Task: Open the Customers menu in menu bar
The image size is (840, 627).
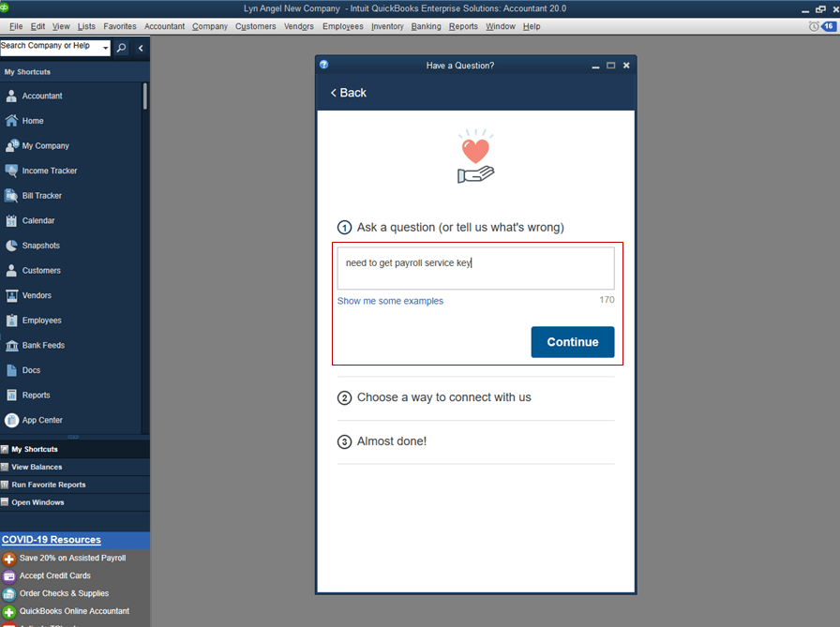Action: [x=256, y=26]
